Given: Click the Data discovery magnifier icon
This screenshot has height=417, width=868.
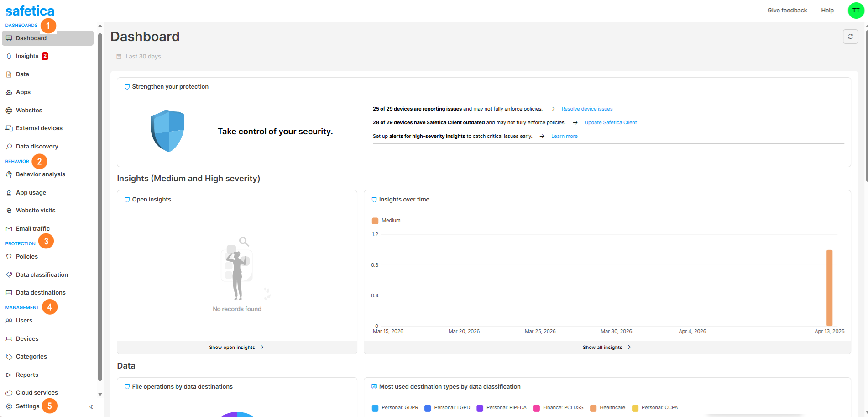Looking at the screenshot, I should point(9,147).
